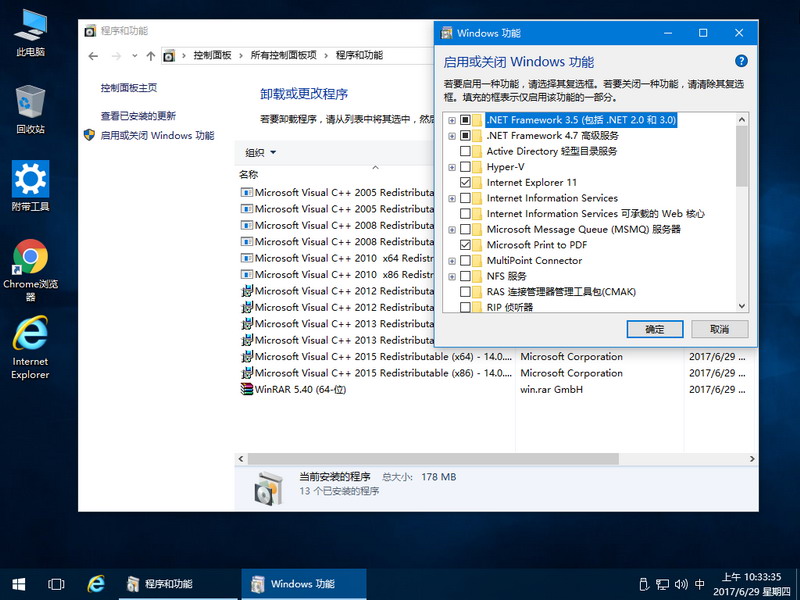Open the help question mark icon

point(741,61)
